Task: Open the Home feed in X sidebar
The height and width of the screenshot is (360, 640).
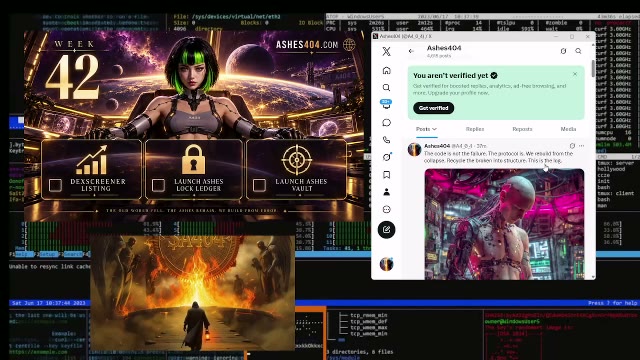Action: click(386, 71)
